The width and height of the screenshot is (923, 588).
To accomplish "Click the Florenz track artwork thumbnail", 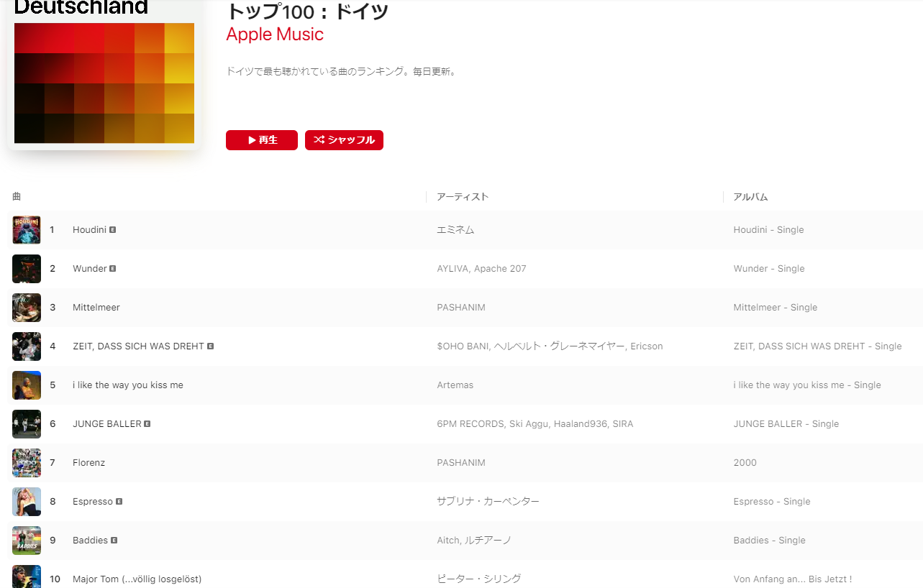I will click(x=27, y=463).
